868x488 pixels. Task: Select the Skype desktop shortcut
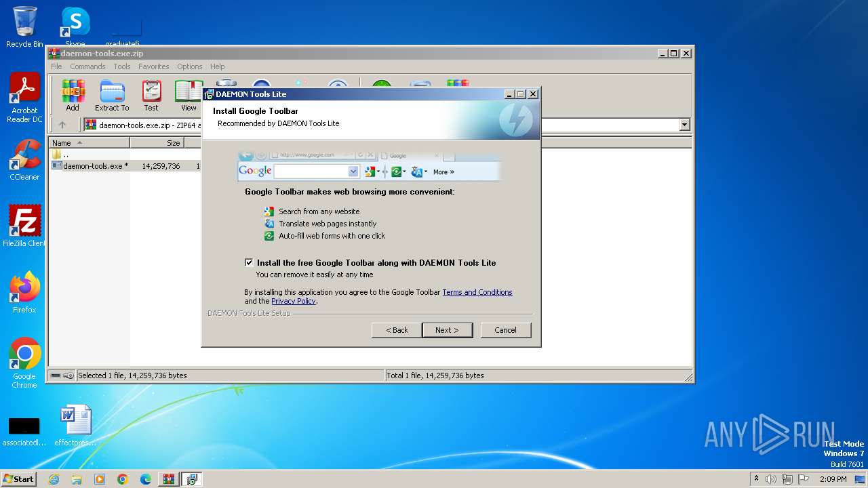[75, 27]
